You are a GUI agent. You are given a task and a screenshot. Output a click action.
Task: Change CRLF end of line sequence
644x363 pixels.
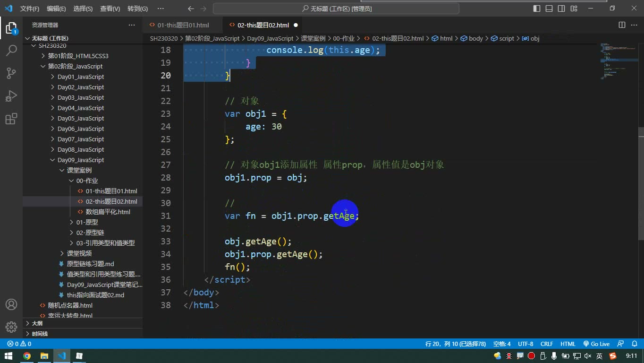click(547, 344)
